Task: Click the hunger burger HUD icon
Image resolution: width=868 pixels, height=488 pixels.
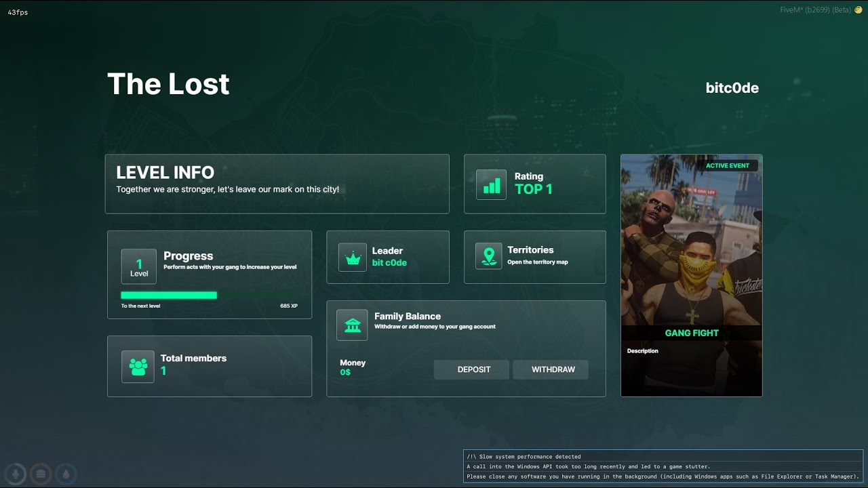Action: click(x=41, y=474)
